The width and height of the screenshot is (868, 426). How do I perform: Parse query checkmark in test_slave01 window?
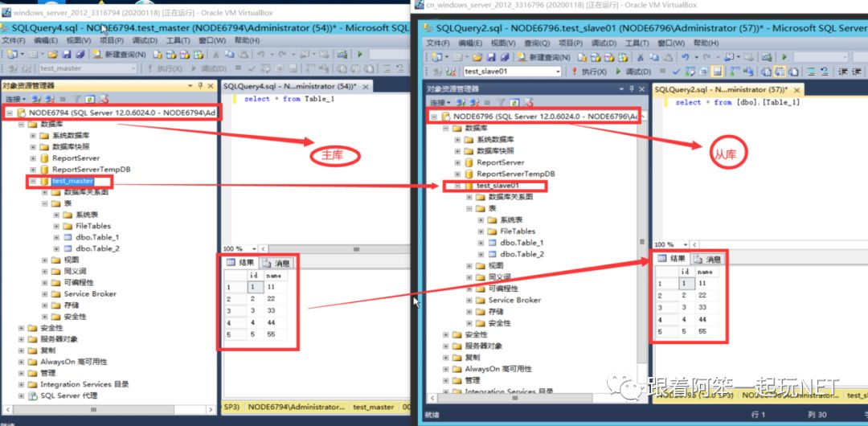(x=676, y=72)
